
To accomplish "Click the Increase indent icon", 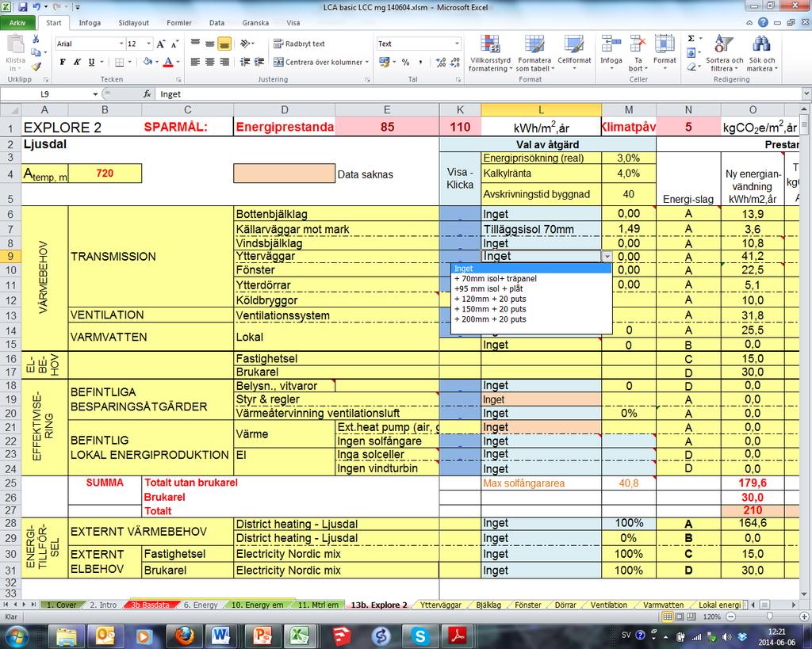I will pyautogui.click(x=259, y=62).
